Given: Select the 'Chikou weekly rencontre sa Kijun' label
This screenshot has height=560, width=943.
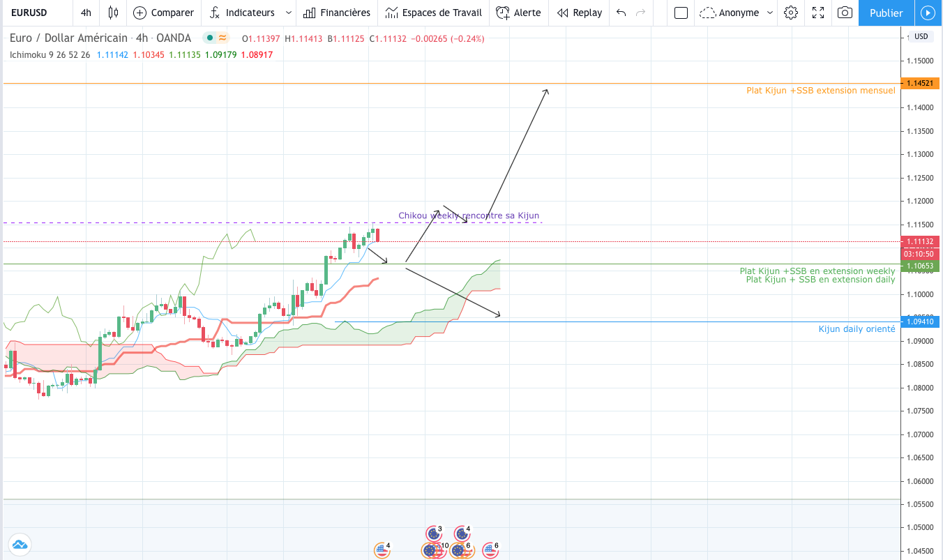Looking at the screenshot, I should point(469,215).
